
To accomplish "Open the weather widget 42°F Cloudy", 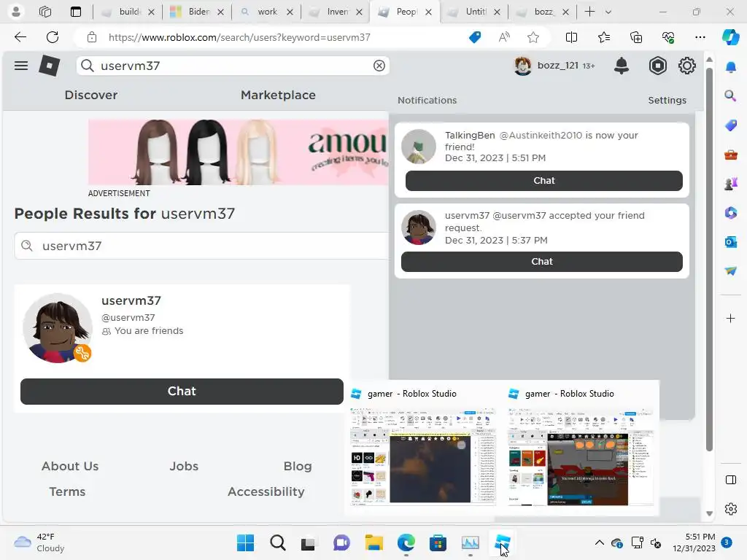I will (39, 542).
